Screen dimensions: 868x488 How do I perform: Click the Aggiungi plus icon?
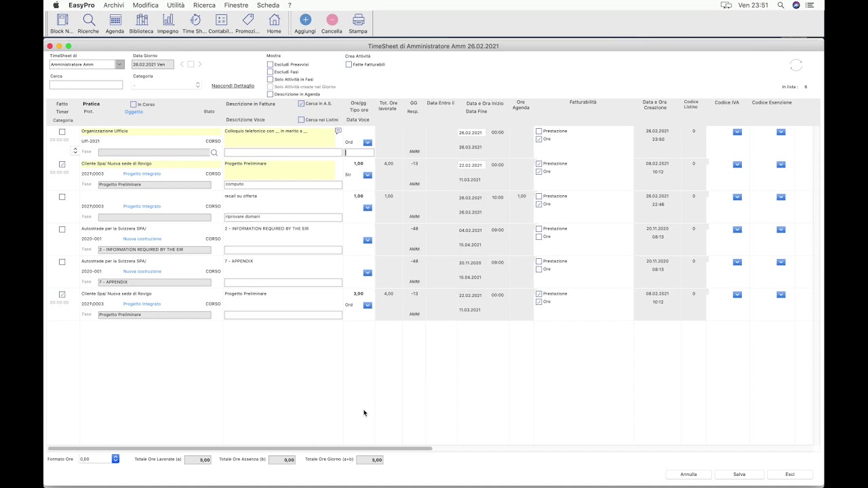[305, 20]
